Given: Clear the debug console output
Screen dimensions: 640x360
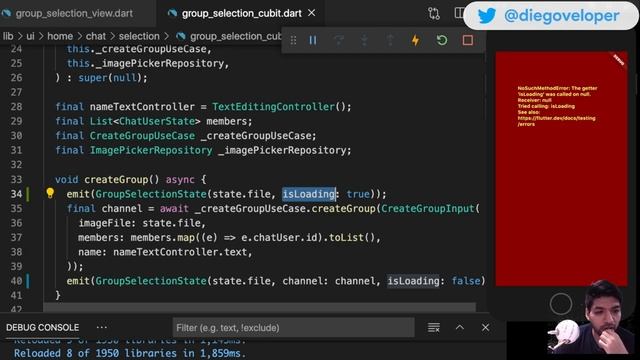Looking at the screenshot, I should (x=433, y=328).
